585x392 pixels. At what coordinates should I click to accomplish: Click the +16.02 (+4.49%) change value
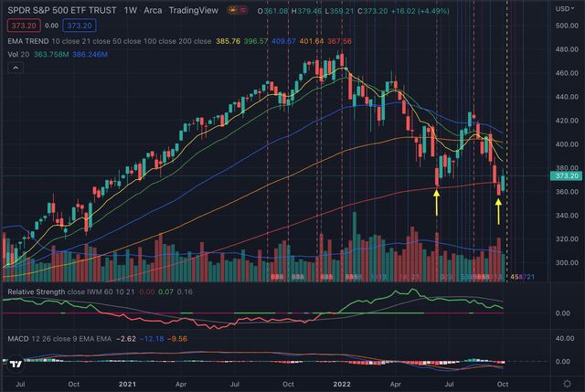pyautogui.click(x=420, y=11)
